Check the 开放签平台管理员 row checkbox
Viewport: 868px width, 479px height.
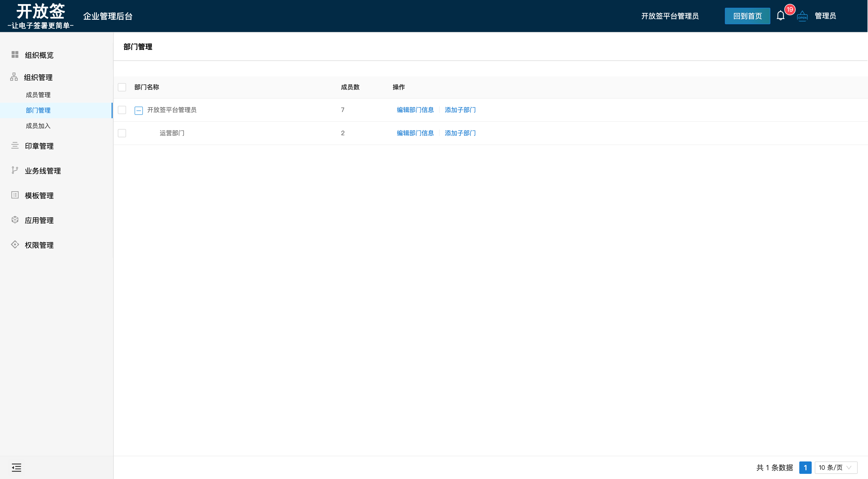122,110
